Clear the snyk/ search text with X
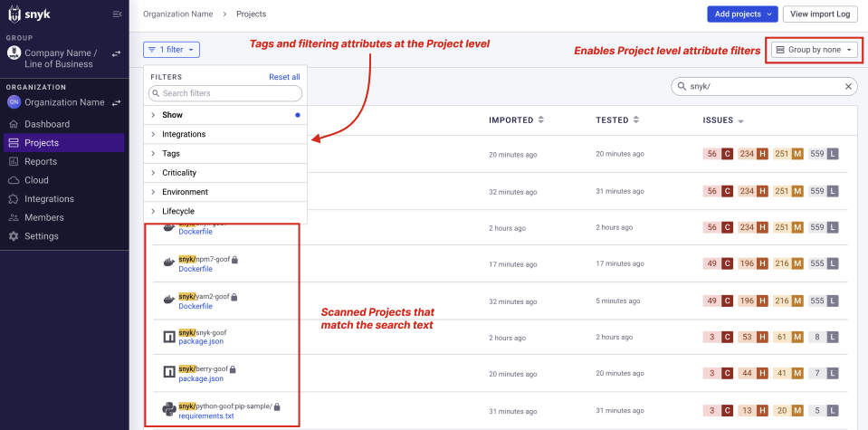868x430 pixels. click(x=848, y=86)
